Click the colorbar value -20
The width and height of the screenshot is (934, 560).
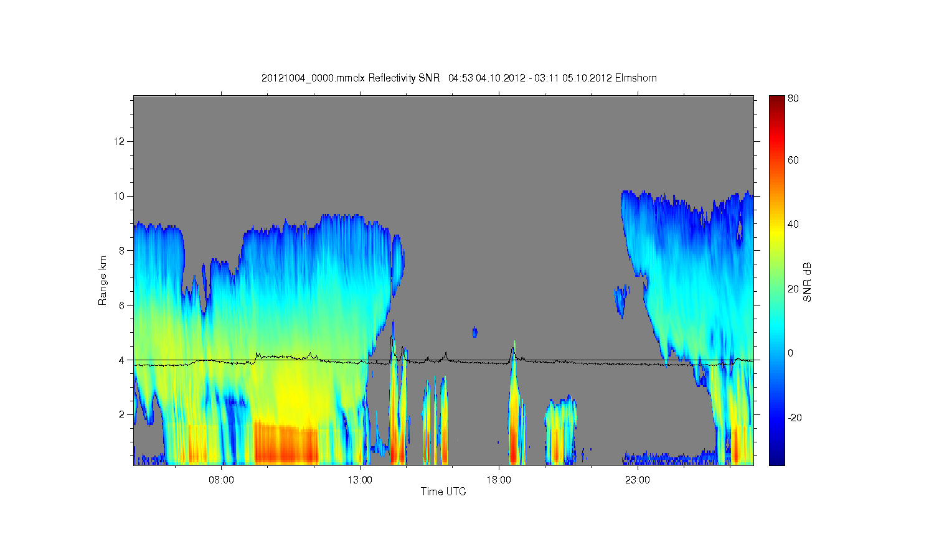(x=795, y=418)
